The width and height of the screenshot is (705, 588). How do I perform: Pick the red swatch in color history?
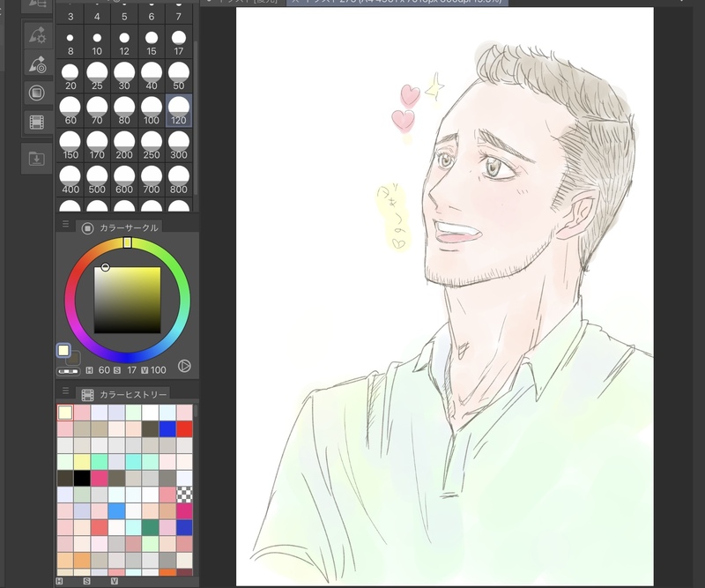[x=184, y=428]
